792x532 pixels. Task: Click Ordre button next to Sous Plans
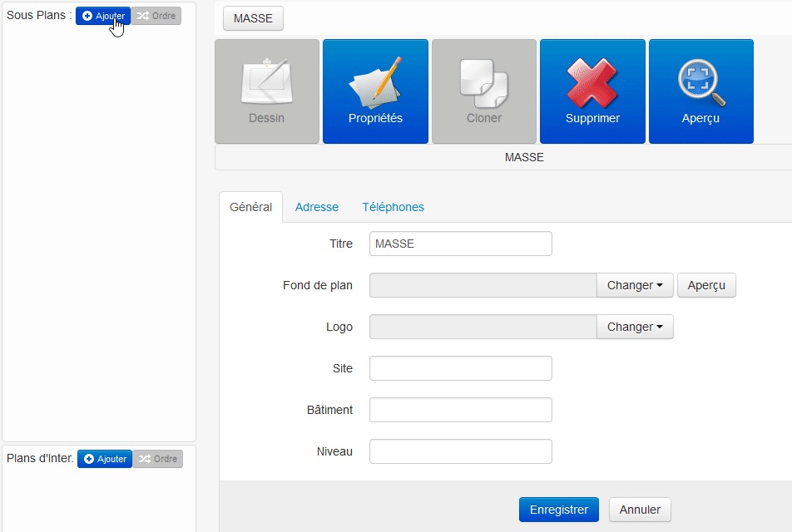click(156, 16)
